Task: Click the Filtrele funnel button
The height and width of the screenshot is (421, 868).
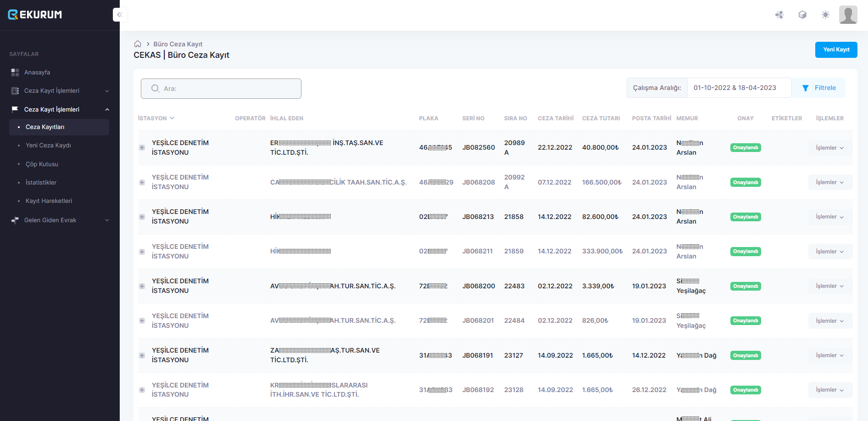Action: [819, 88]
